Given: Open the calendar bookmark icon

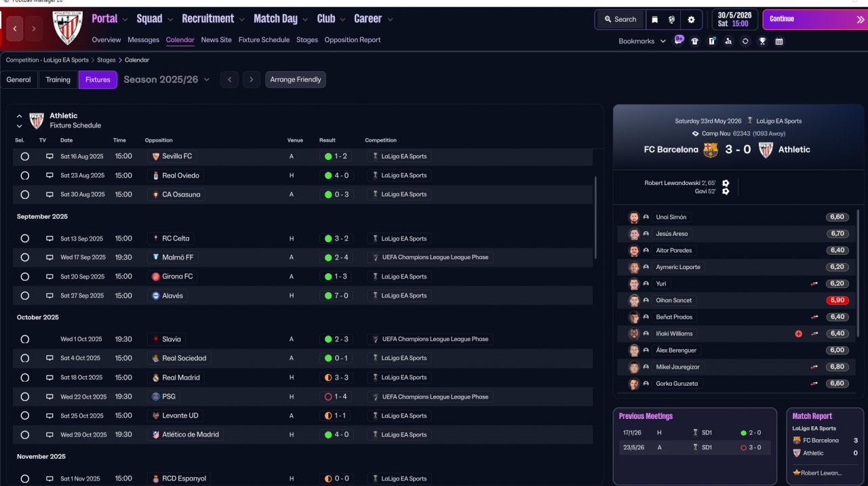Looking at the screenshot, I should [779, 41].
